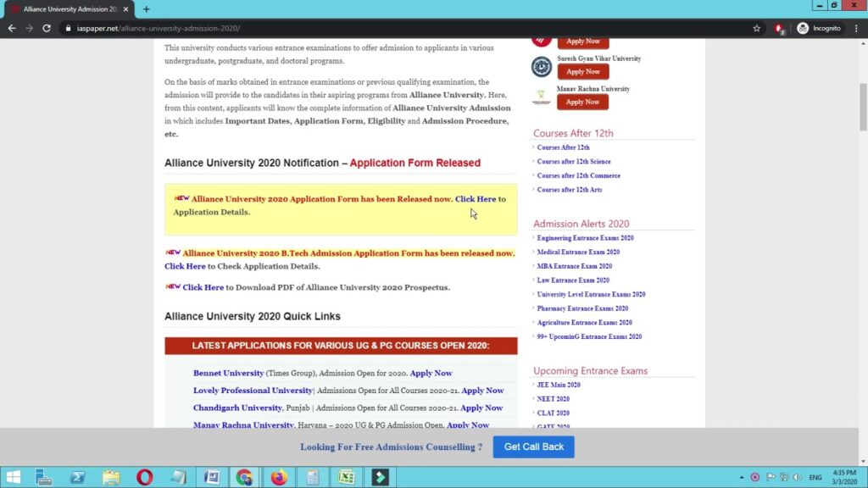Open Microsoft Word from the taskbar

pyautogui.click(x=212, y=477)
